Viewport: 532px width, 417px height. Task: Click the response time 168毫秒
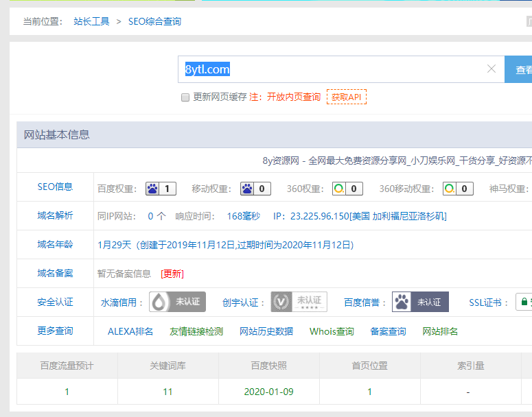(x=243, y=216)
